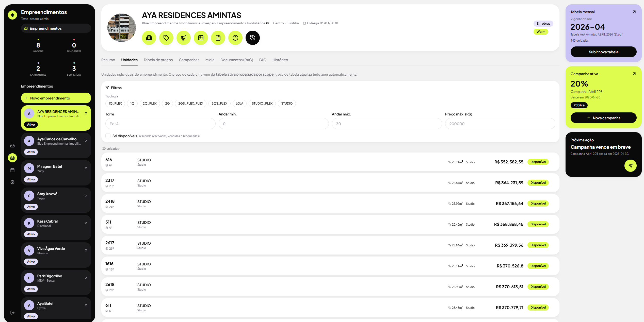Switch to the Histórico tab

(280, 60)
